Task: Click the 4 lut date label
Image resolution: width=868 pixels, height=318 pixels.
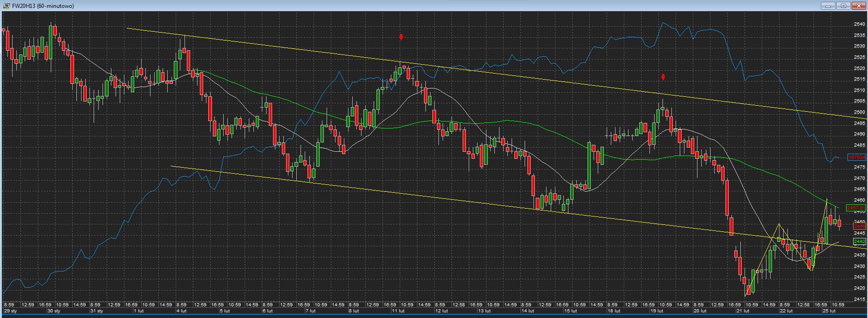Action: pyautogui.click(x=182, y=311)
